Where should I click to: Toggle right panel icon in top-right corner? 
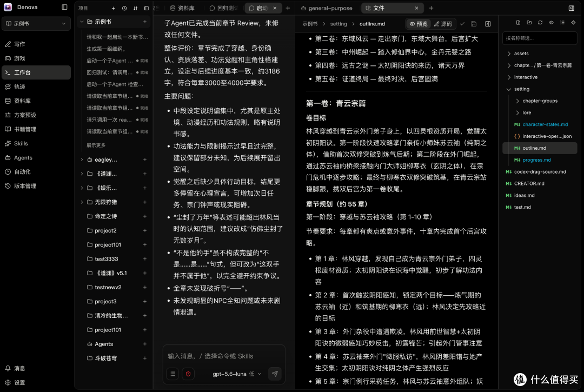572,8
